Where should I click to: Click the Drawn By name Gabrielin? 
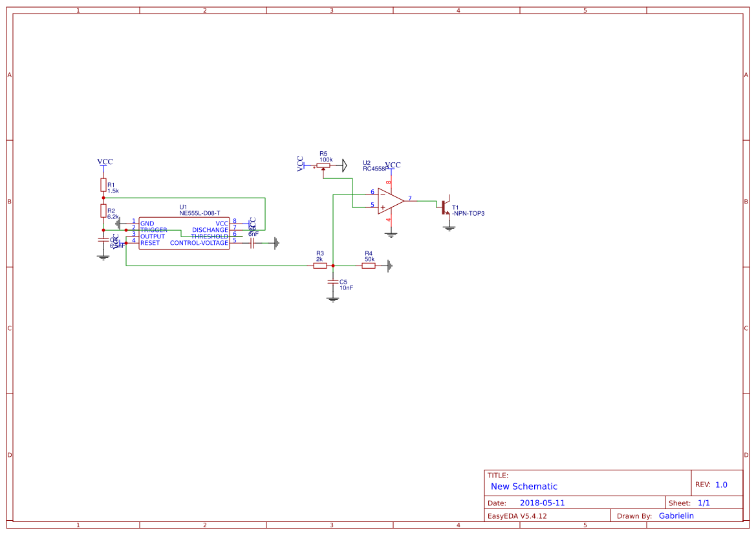click(676, 516)
